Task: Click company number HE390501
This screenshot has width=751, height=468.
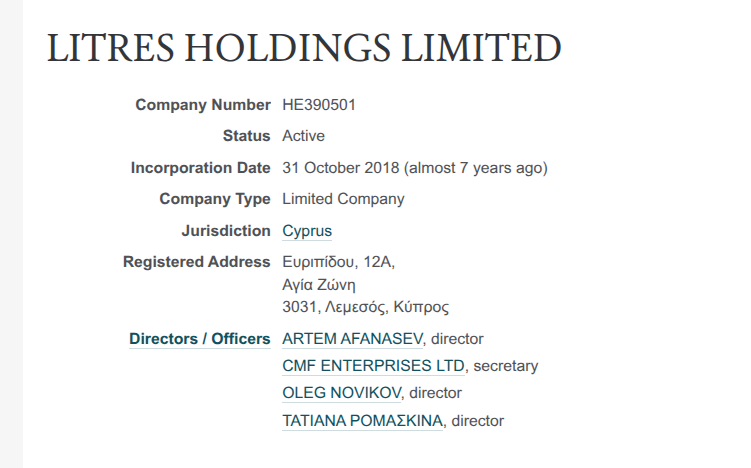Action: [x=319, y=104]
